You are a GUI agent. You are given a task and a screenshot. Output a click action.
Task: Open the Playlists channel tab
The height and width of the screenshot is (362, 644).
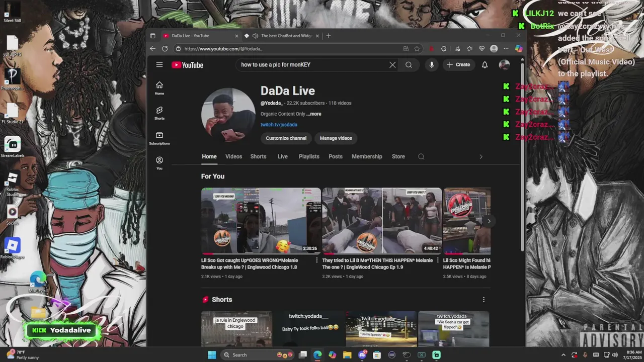point(309,156)
